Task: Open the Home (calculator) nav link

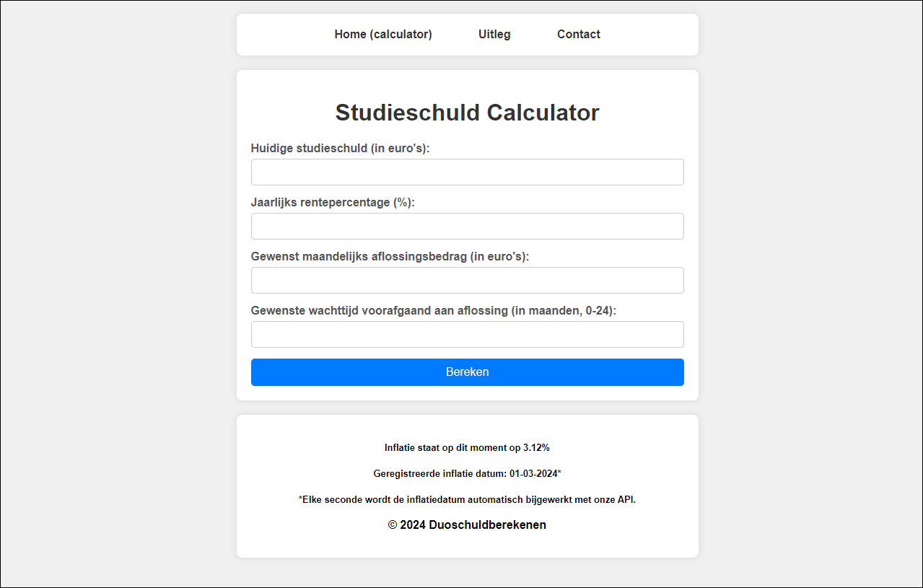Action: coord(383,35)
